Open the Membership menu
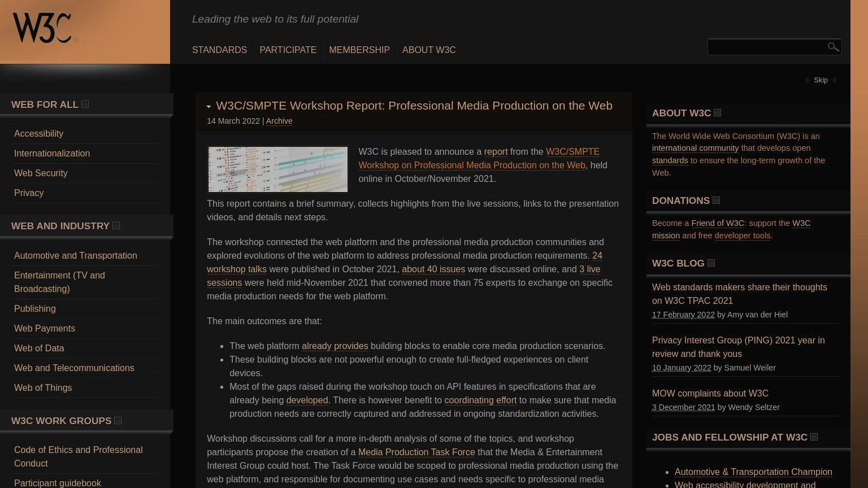This screenshot has width=868, height=488. [x=359, y=50]
